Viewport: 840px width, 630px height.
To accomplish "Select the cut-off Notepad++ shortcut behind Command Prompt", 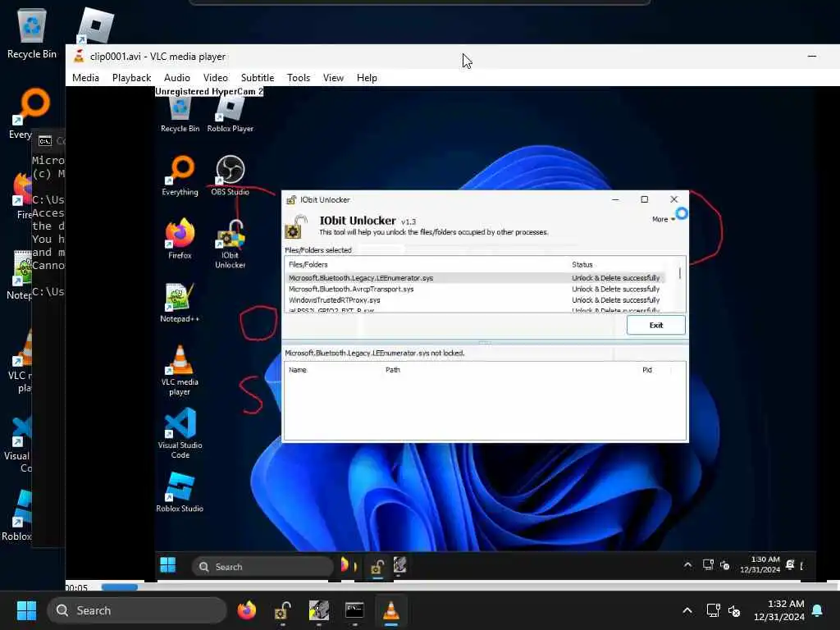I will 21,275.
